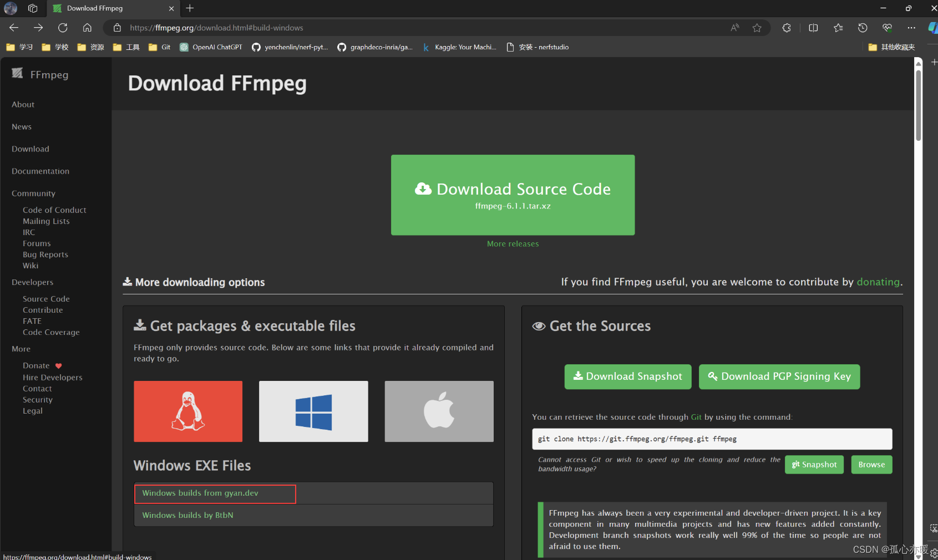Open sidebar customize plus icon

[934, 62]
